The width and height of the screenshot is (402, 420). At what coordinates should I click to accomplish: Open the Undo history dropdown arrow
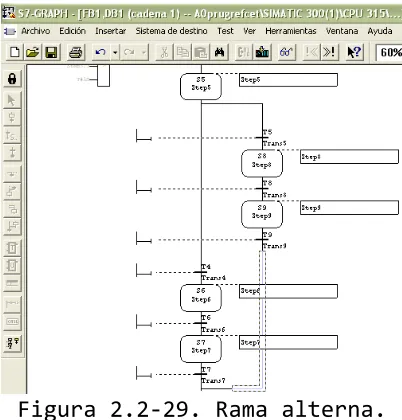(x=115, y=52)
